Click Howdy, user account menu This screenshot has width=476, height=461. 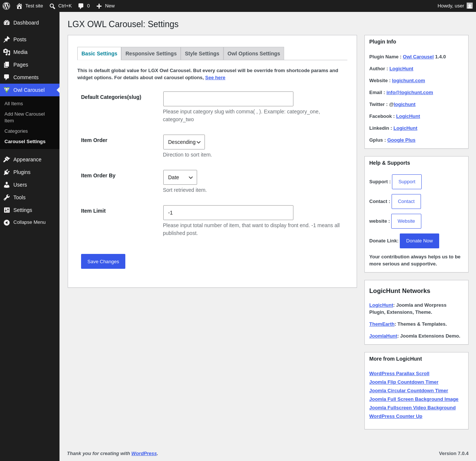pos(455,6)
